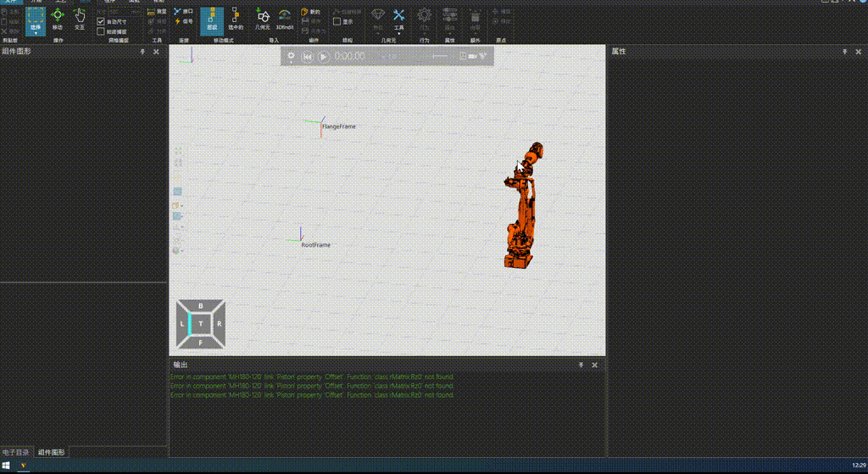Activate the 移动 (Move) tool
The image size is (868, 474).
58,19
